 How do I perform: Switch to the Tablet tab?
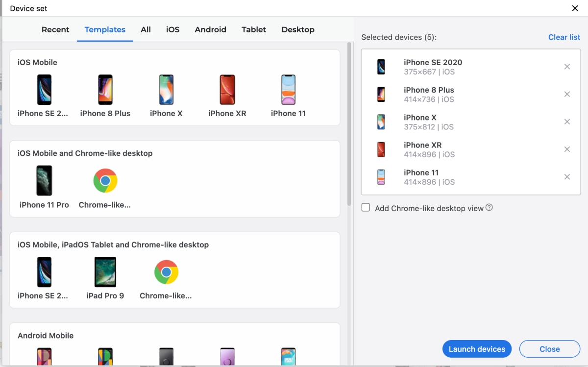pyautogui.click(x=254, y=29)
